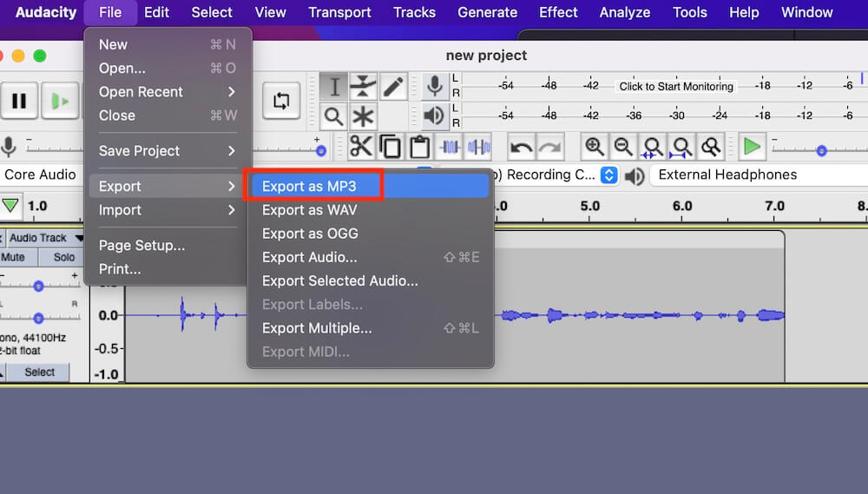Click the Zoom Out icon
This screenshot has height=494, width=868.
coord(623,147)
